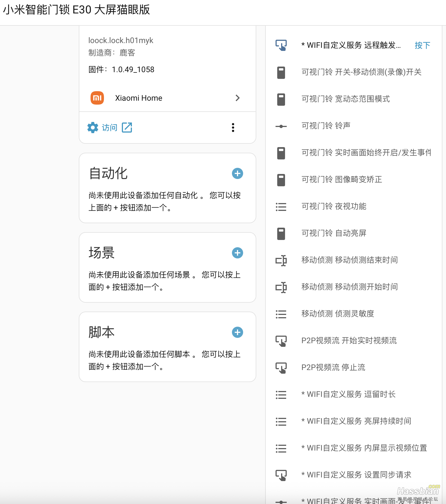Screen dimensions: 446x504
Task: Click the 自动化 card heading
Action: [x=108, y=173]
